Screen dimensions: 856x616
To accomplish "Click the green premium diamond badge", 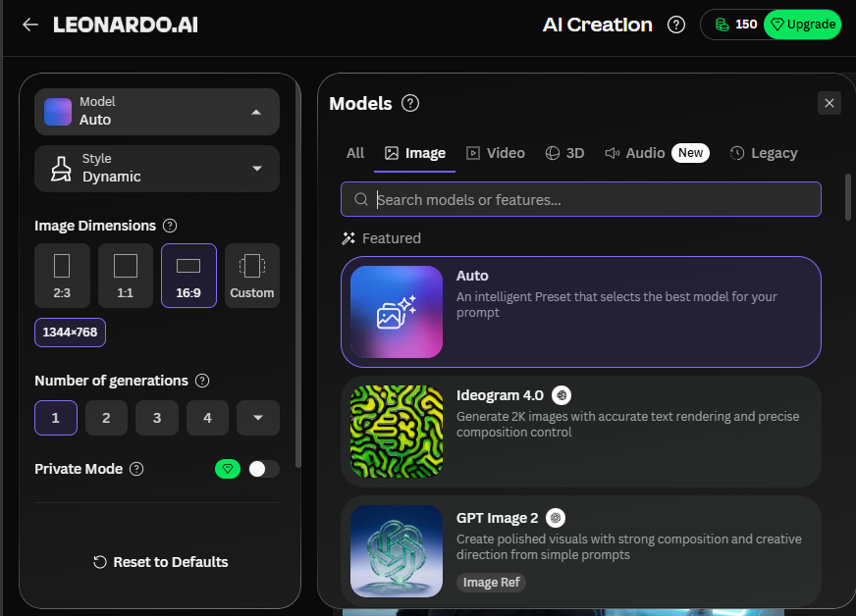I will point(228,469).
